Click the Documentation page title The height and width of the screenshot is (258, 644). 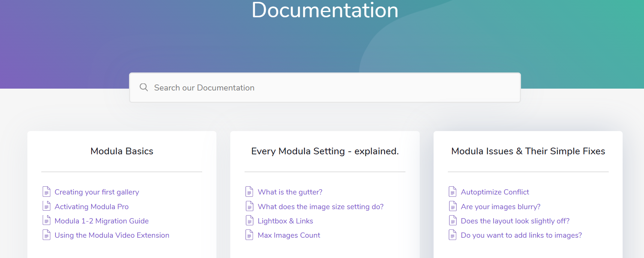pyautogui.click(x=325, y=9)
